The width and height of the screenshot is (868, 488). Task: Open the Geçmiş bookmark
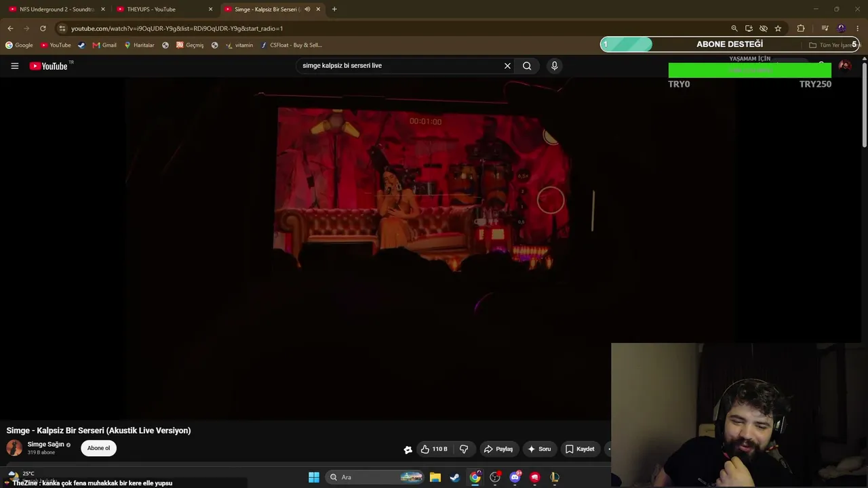pos(190,45)
